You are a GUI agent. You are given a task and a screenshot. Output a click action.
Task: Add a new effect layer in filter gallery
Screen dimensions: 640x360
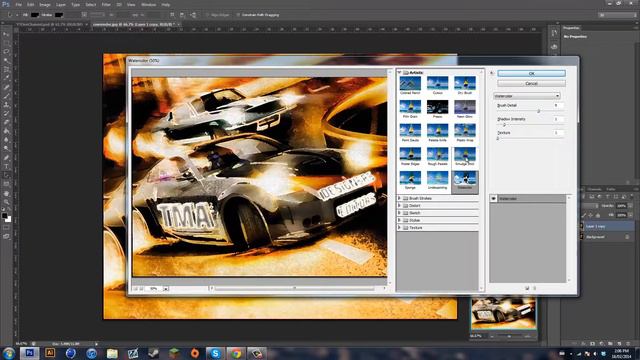pyautogui.click(x=527, y=288)
